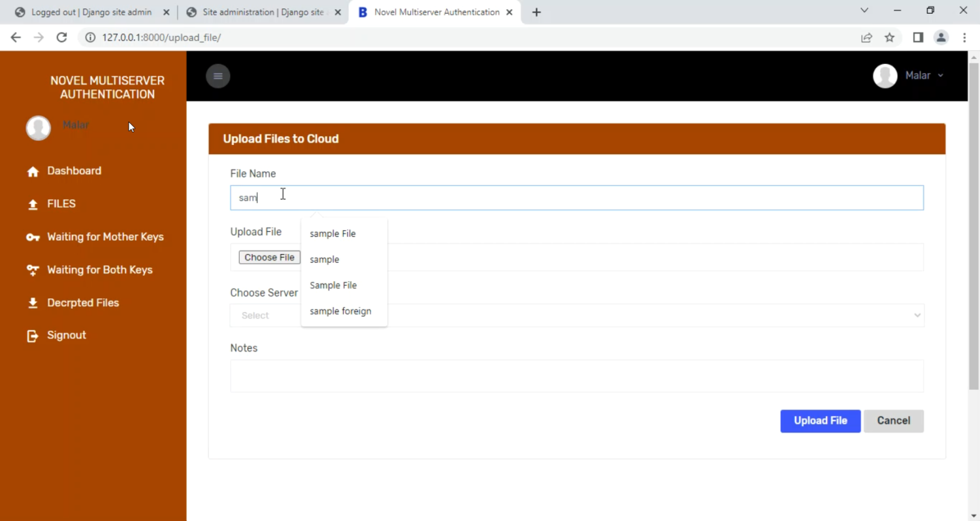Toggle the sidebar hamburger menu button
This screenshot has height=521, width=980.
(218, 76)
